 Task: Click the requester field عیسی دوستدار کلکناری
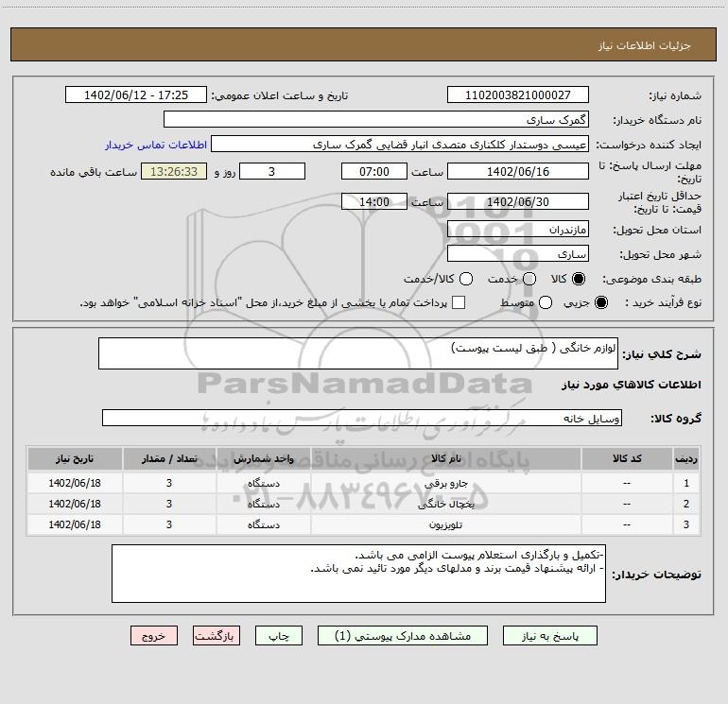click(x=400, y=144)
